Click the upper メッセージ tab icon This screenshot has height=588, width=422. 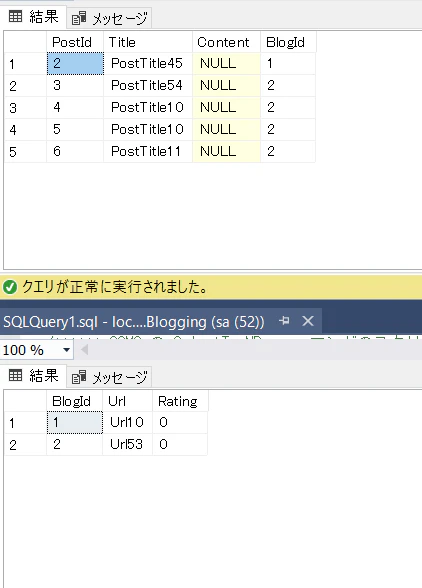(79, 18)
